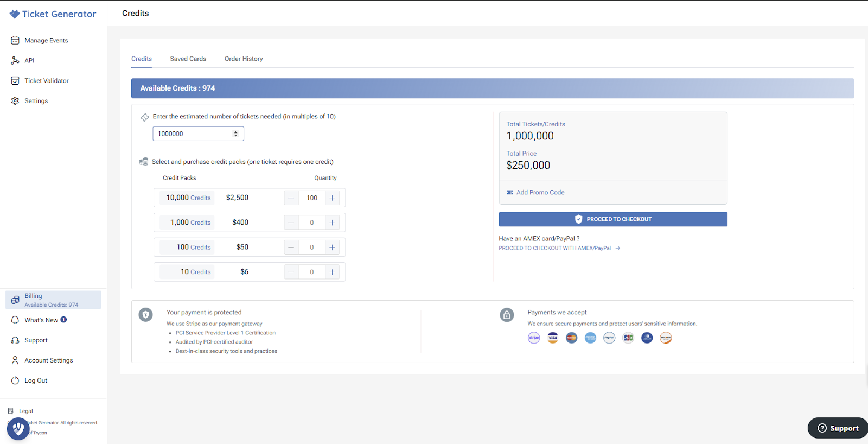Click the Stripe payment logo

tap(534, 338)
